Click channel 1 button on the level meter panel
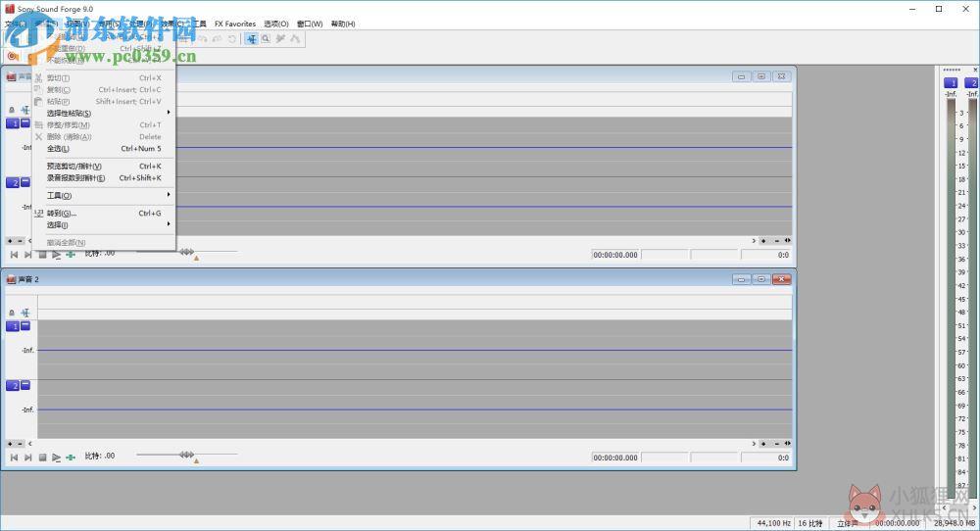Image resolution: width=980 pixels, height=531 pixels. (951, 82)
